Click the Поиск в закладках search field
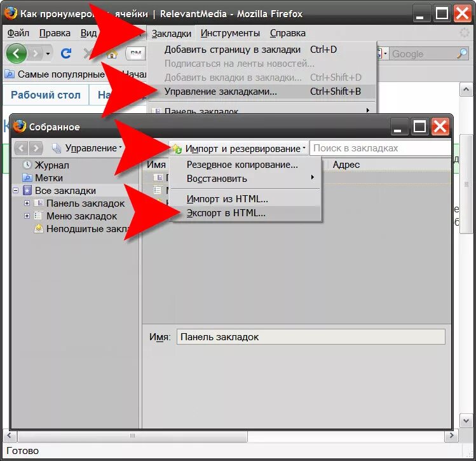The height and width of the screenshot is (461, 476). (x=380, y=148)
